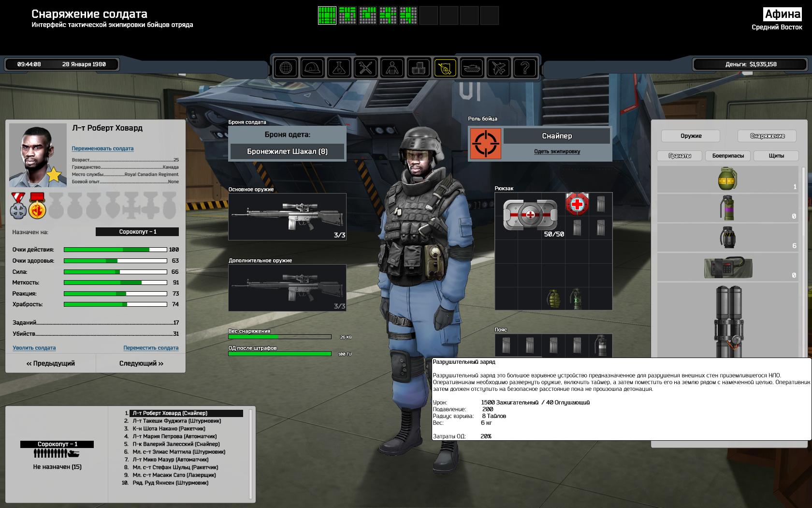Open the storage crates screen
The image size is (812, 508).
click(x=419, y=68)
